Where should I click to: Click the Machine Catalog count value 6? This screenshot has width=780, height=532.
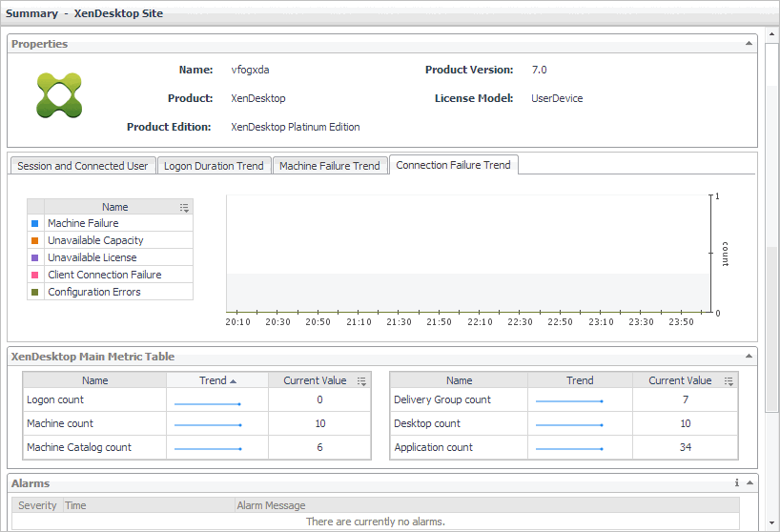pos(319,447)
